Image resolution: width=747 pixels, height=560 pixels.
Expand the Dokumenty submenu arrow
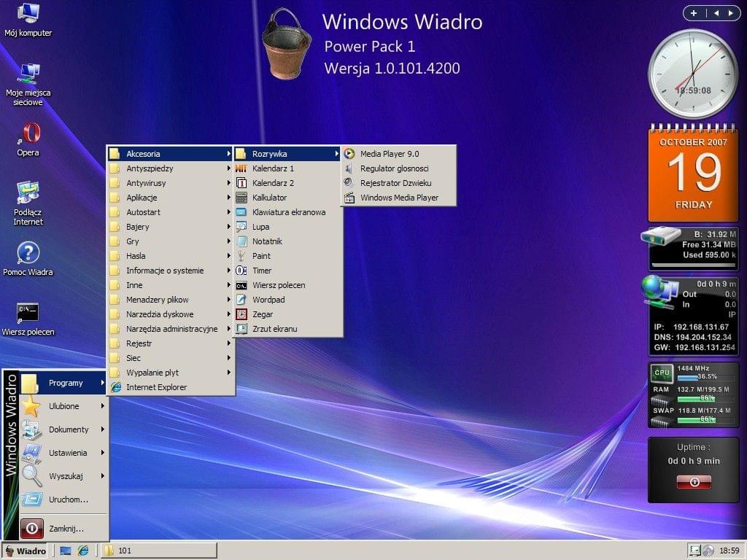pos(102,429)
